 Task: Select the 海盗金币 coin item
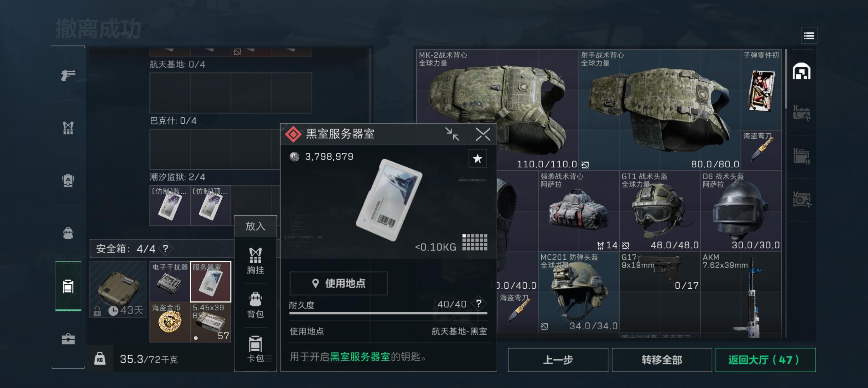(170, 322)
